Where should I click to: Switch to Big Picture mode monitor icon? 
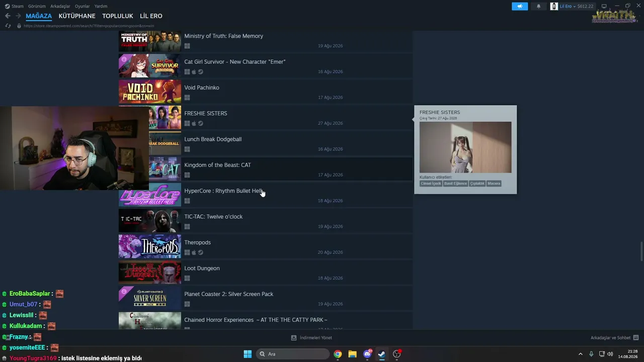[x=604, y=6]
